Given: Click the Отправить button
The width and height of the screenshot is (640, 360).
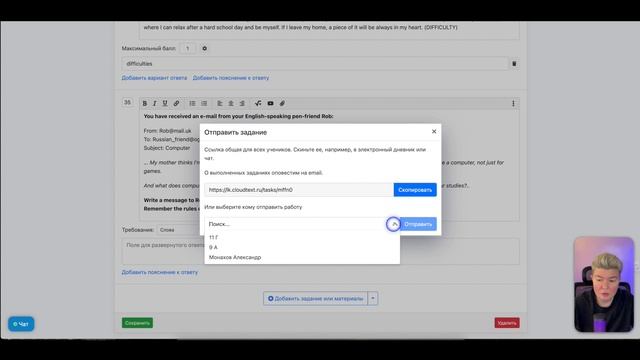Looking at the screenshot, I should 418,224.
